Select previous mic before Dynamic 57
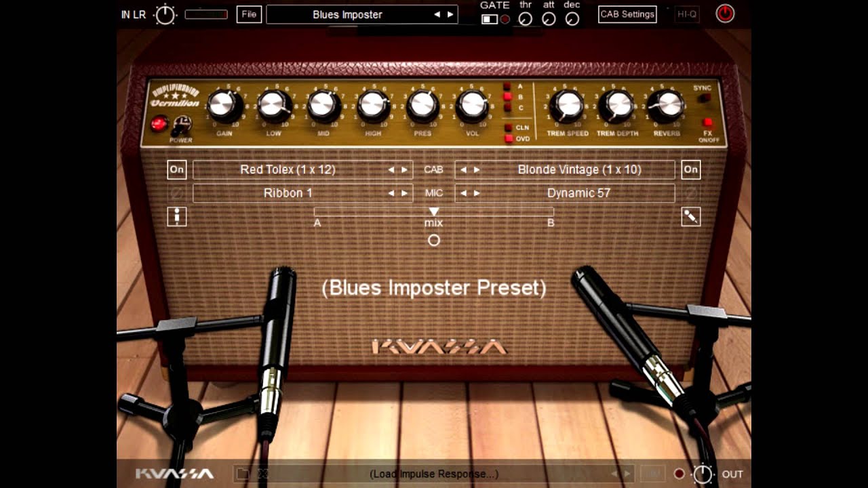Image resolution: width=868 pixels, height=488 pixels. coord(464,193)
